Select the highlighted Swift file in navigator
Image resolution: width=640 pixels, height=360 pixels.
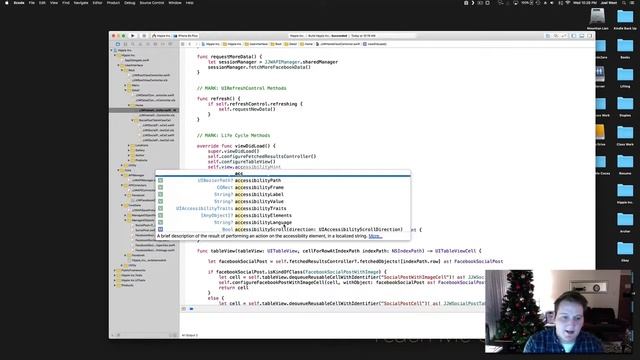[144, 110]
